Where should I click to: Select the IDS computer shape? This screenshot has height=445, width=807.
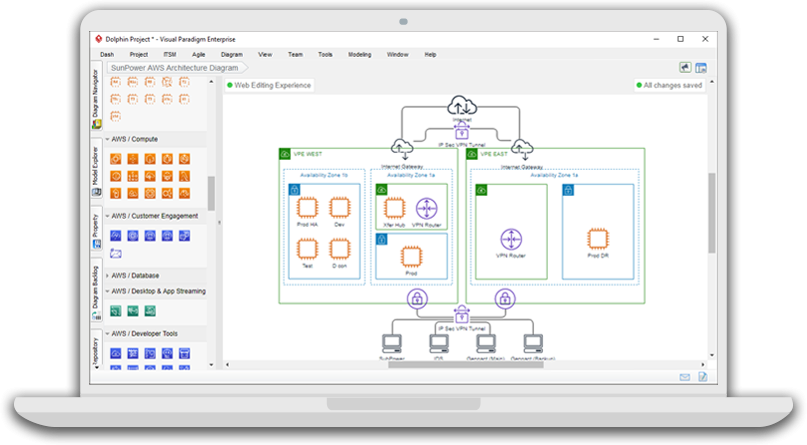[439, 343]
